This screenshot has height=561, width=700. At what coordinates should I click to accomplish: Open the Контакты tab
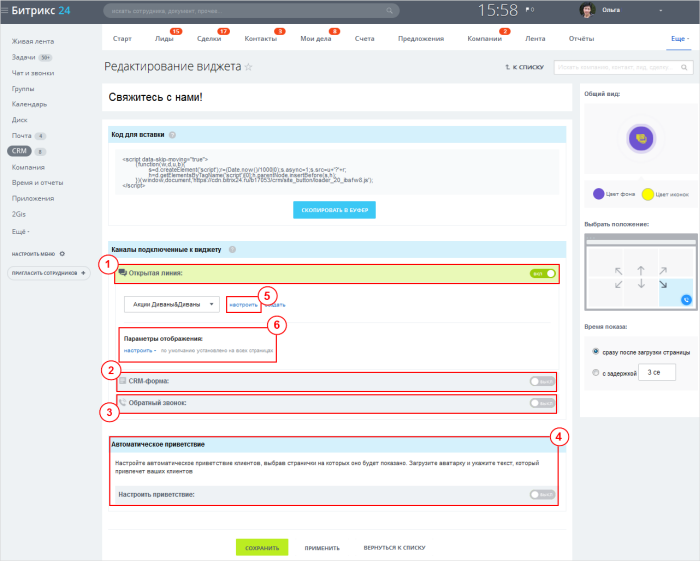261,39
